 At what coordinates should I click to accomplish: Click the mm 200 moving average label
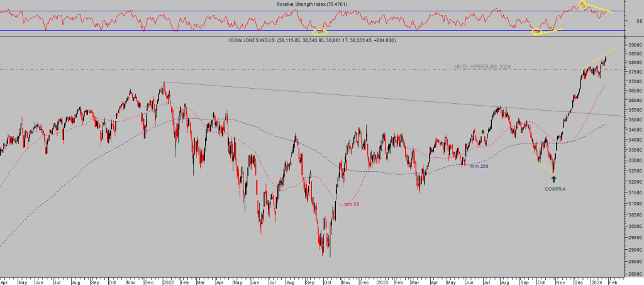479,166
